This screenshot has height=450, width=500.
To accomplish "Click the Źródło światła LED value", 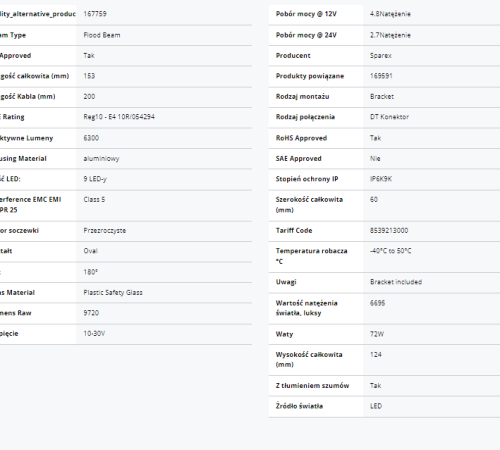I will [376, 406].
